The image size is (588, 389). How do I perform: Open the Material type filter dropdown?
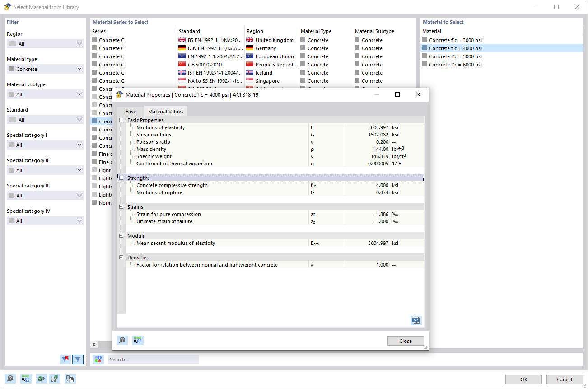tap(45, 69)
